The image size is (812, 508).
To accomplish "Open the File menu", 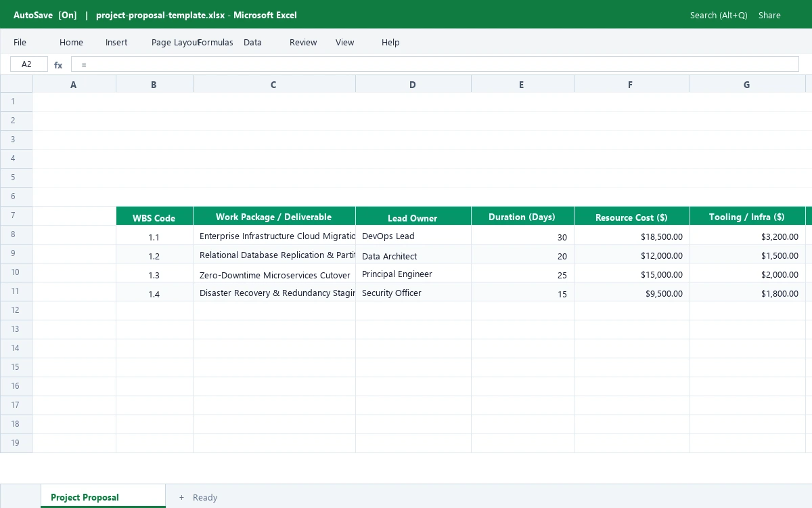I will pos(20,42).
